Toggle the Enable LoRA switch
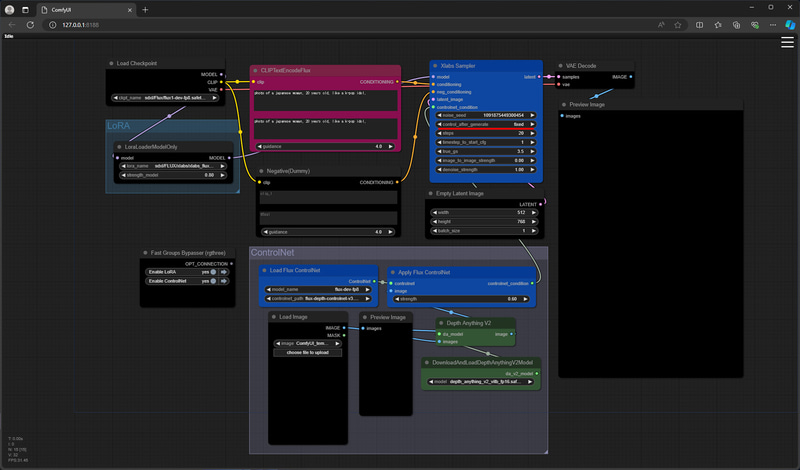 click(213, 272)
